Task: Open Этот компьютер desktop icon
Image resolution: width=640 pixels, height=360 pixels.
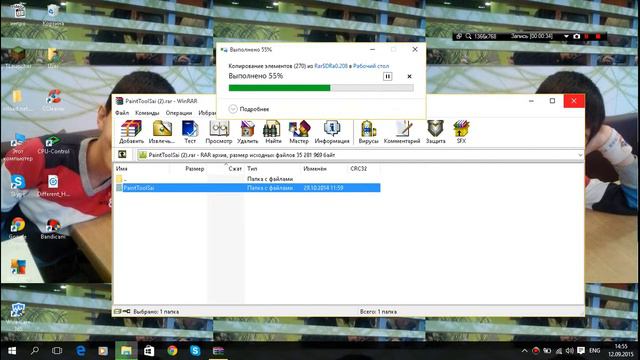Action: 18,147
